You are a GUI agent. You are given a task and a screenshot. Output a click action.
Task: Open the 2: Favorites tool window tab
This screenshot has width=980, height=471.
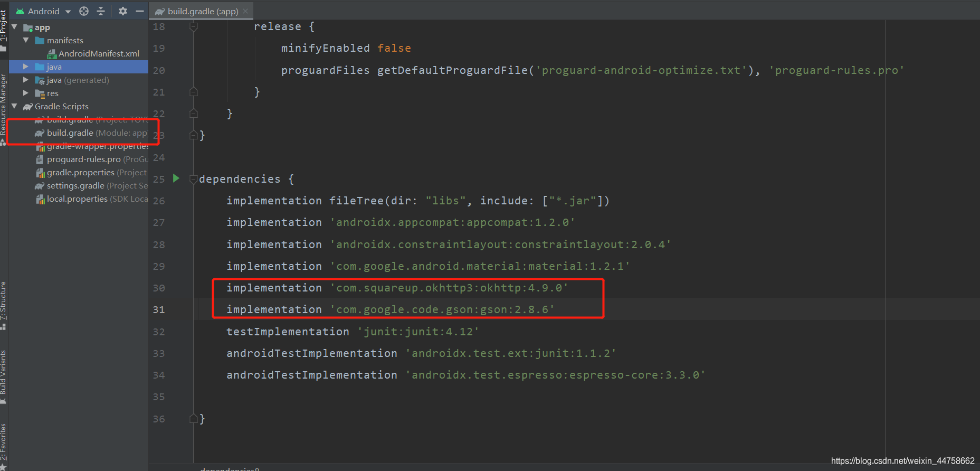click(4, 446)
